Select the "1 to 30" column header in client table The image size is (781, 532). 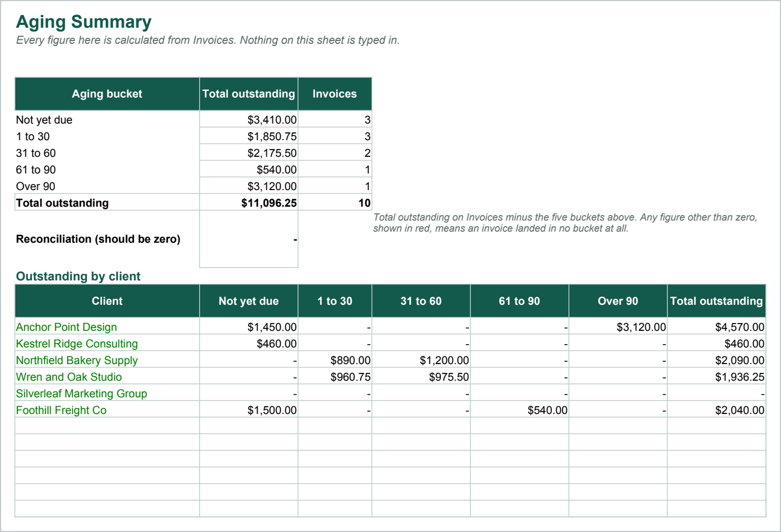(335, 301)
